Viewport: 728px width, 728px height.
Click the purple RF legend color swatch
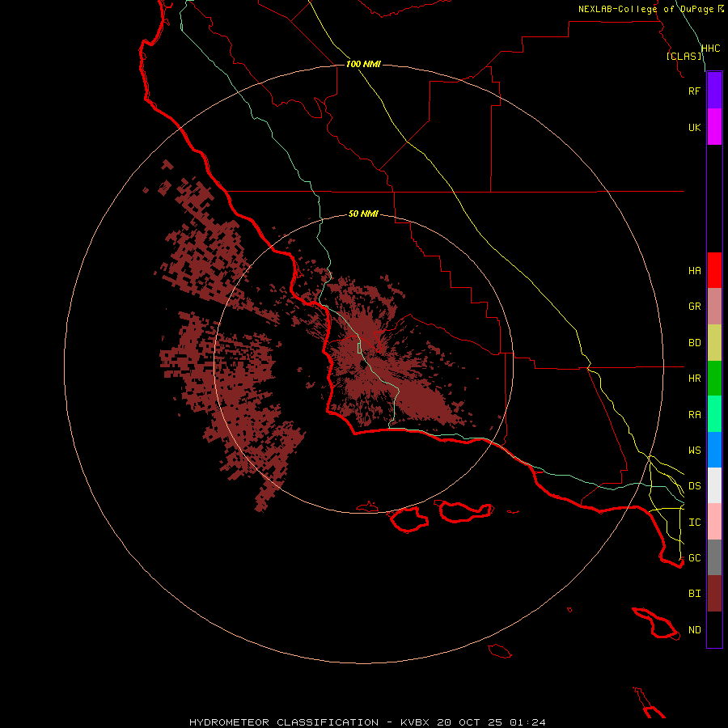(x=714, y=91)
